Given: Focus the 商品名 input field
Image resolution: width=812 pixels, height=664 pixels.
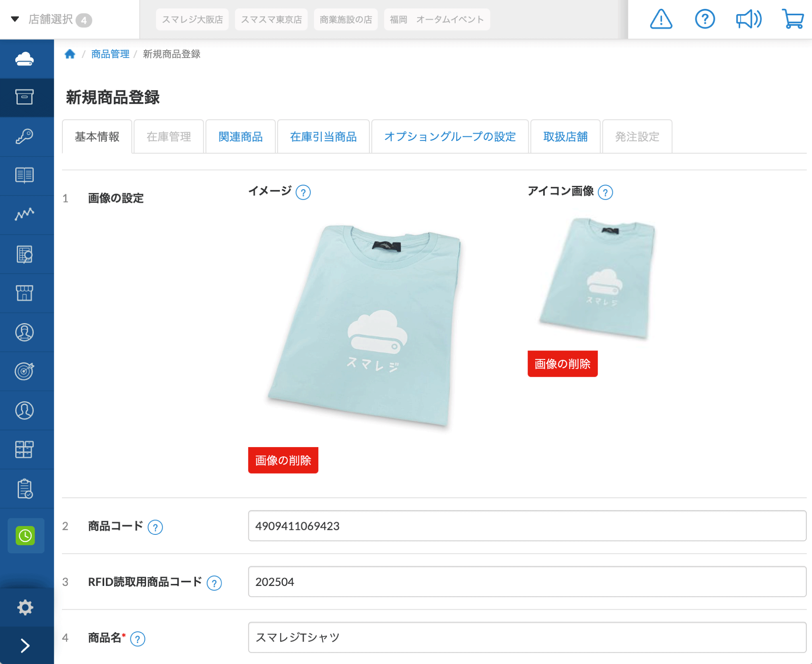Looking at the screenshot, I should [527, 637].
